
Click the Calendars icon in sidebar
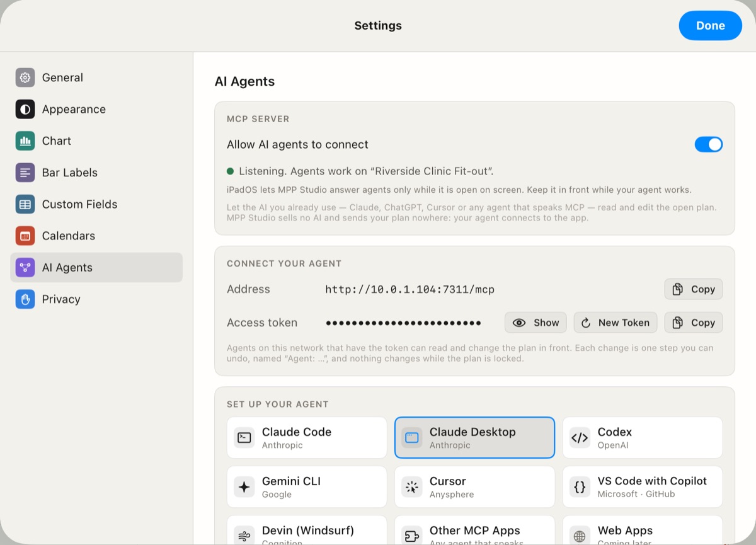click(25, 236)
